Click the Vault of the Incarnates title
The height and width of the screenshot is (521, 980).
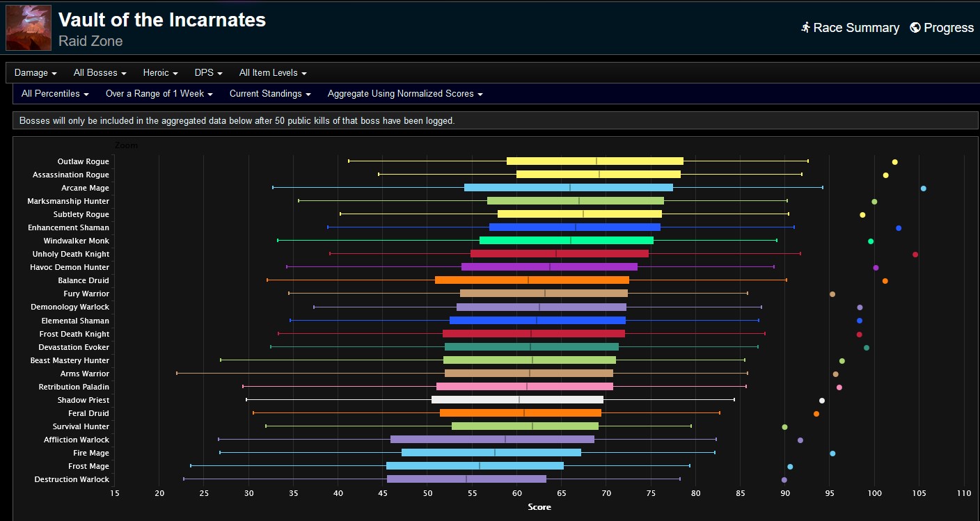[x=161, y=20]
